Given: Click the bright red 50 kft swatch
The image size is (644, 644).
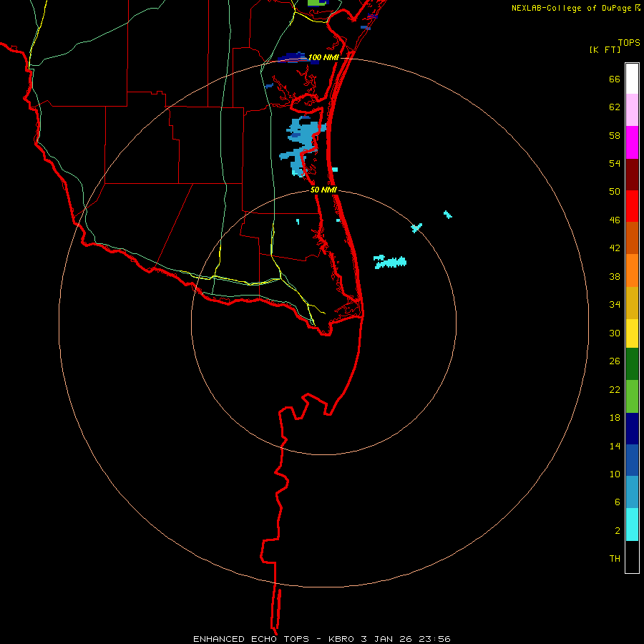Looking at the screenshot, I should [x=632, y=206].
